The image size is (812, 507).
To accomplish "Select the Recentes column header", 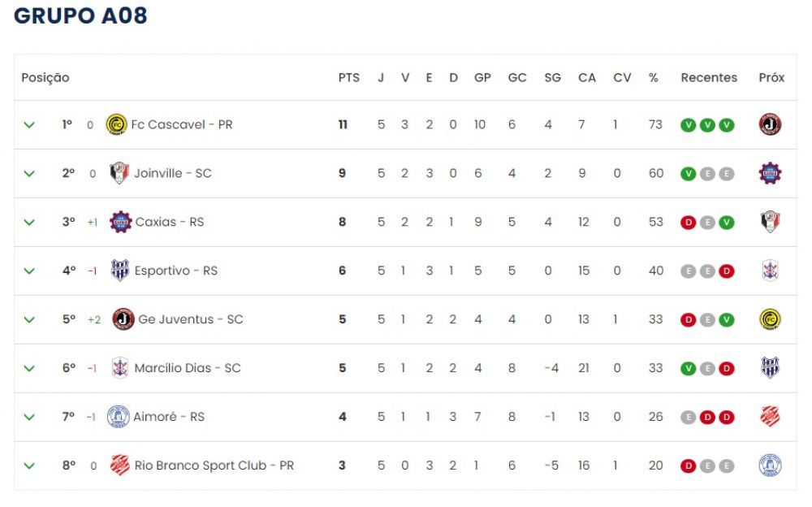I will [x=708, y=78].
